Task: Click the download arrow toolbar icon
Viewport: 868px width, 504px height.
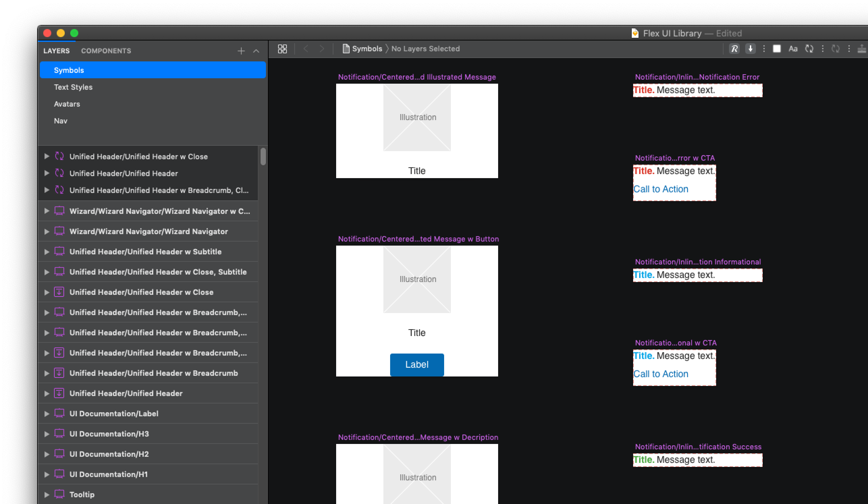Action: tap(750, 49)
